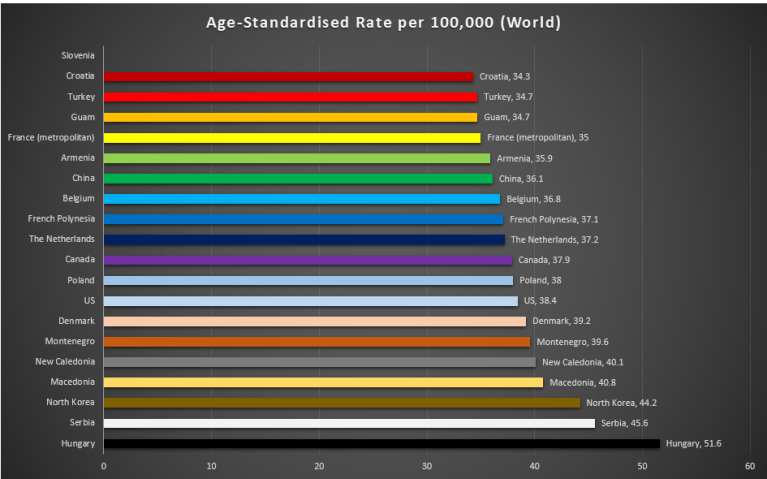This screenshot has width=767, height=479.
Task: Click the 0 value on horizontal axis
Action: coord(103,465)
